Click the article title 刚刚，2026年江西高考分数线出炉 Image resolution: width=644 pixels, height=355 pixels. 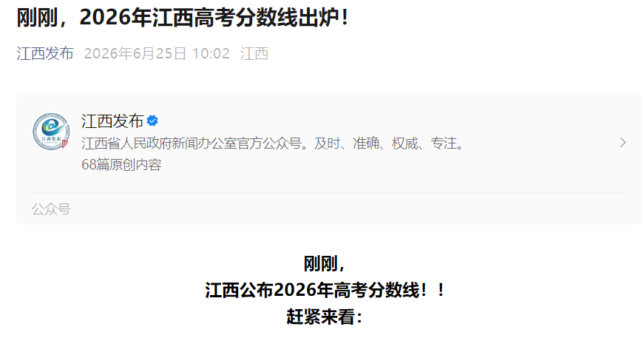coord(183,17)
